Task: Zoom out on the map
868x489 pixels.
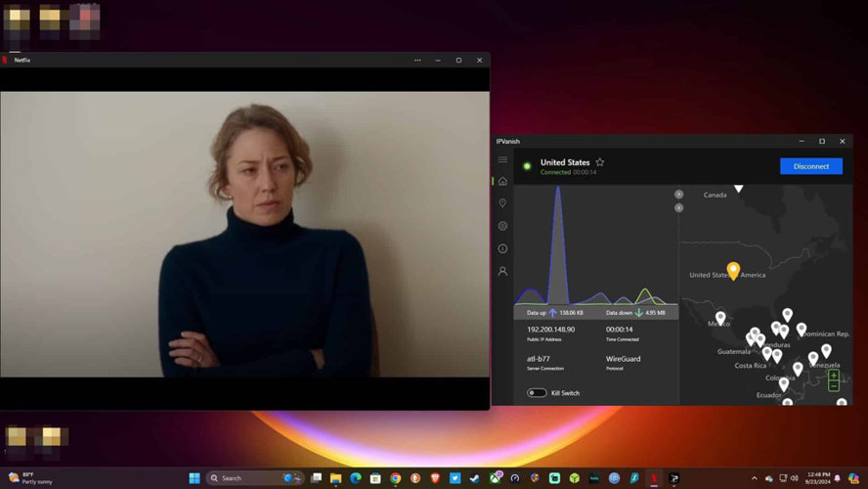Action: click(833, 386)
